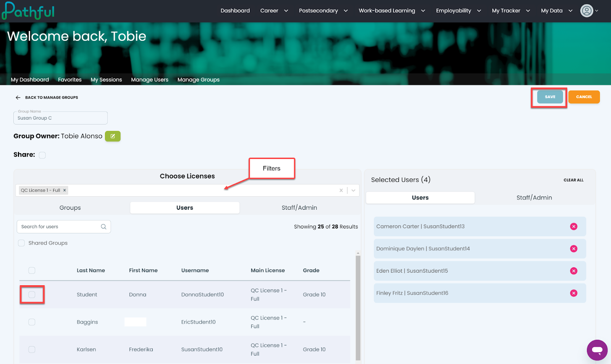Check the select-all header checkbox
The height and width of the screenshot is (364, 611).
point(32,270)
